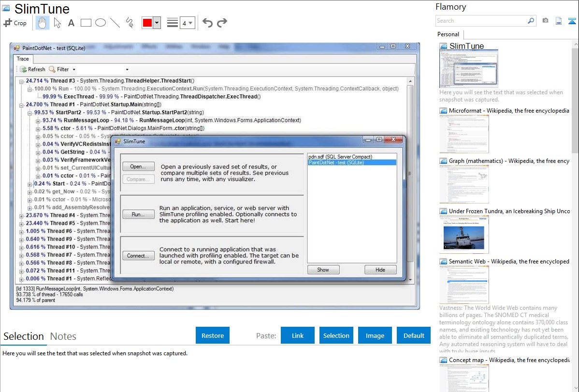Choose the arrow pointer tool
579x392 pixels.
click(57, 23)
